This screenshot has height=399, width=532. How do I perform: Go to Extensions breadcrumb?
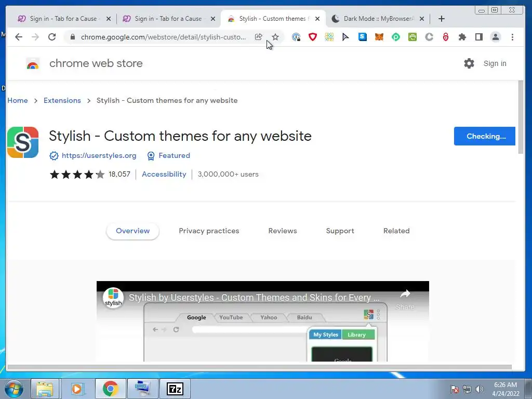pos(62,100)
